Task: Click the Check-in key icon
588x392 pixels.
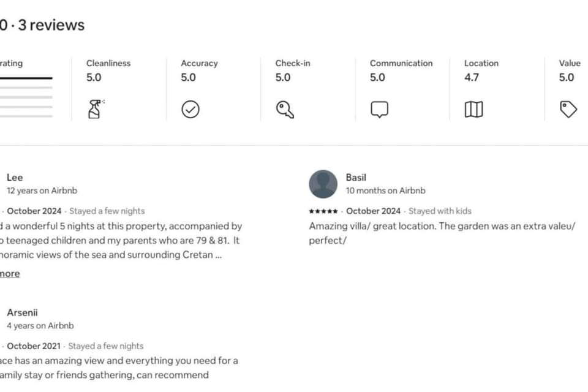Action: coord(285,110)
